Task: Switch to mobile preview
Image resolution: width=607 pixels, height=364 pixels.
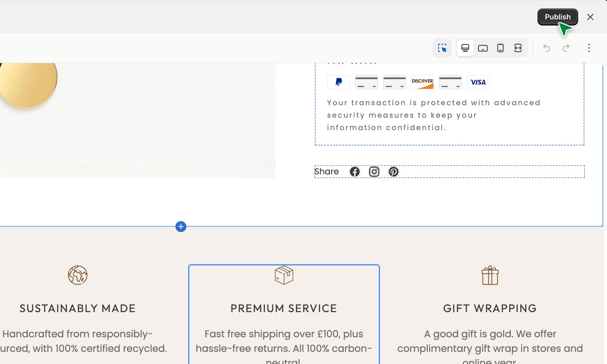Action: coord(500,48)
